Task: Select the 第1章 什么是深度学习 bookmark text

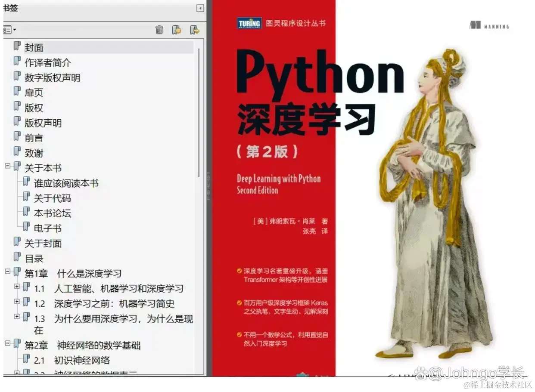Action: [x=73, y=274]
